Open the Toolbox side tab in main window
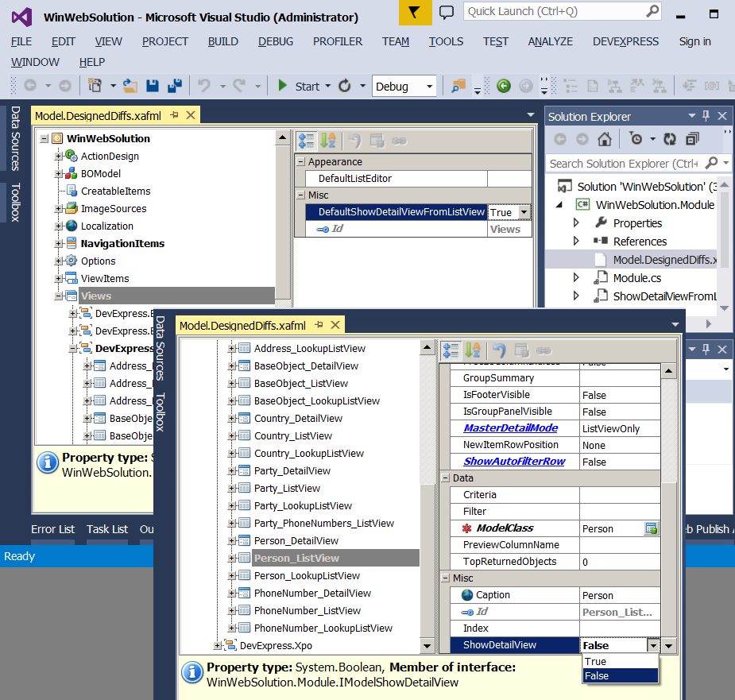The height and width of the screenshot is (700, 735). click(15, 202)
